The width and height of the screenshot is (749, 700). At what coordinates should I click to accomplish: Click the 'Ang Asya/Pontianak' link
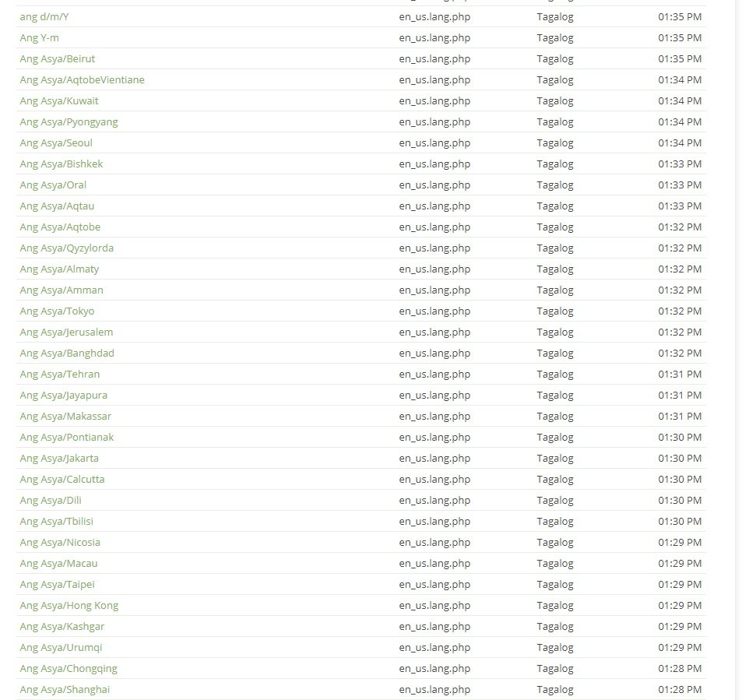tap(67, 437)
